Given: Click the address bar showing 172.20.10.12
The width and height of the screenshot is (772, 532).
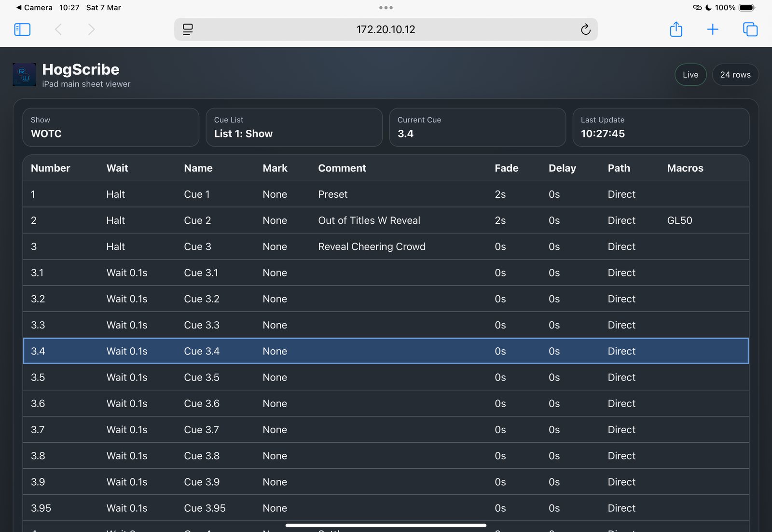Looking at the screenshot, I should tap(386, 29).
